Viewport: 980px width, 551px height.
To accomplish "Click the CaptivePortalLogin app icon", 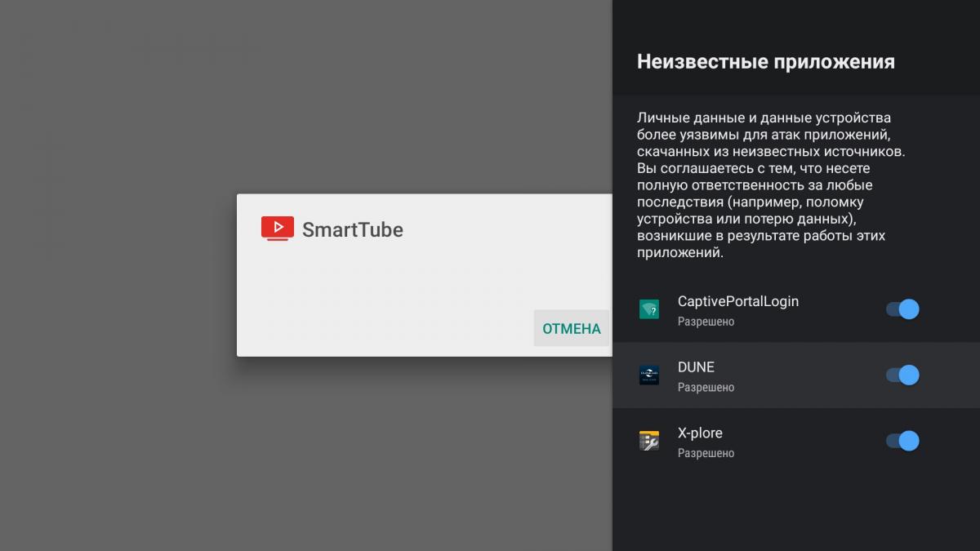I will point(649,309).
